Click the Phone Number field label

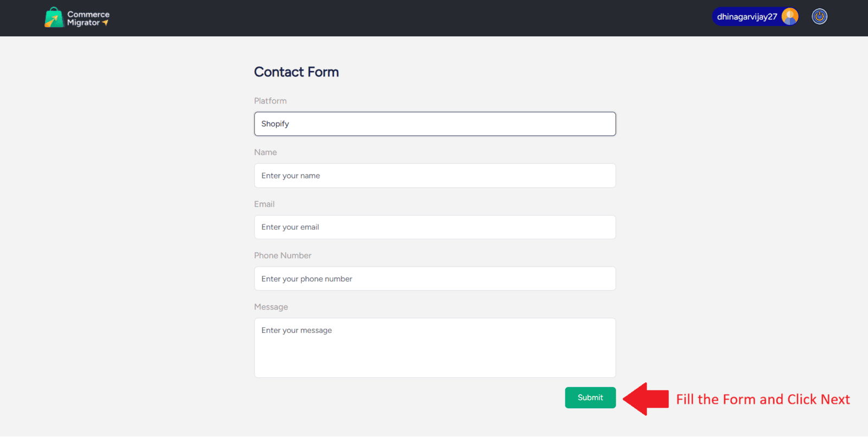pos(283,255)
